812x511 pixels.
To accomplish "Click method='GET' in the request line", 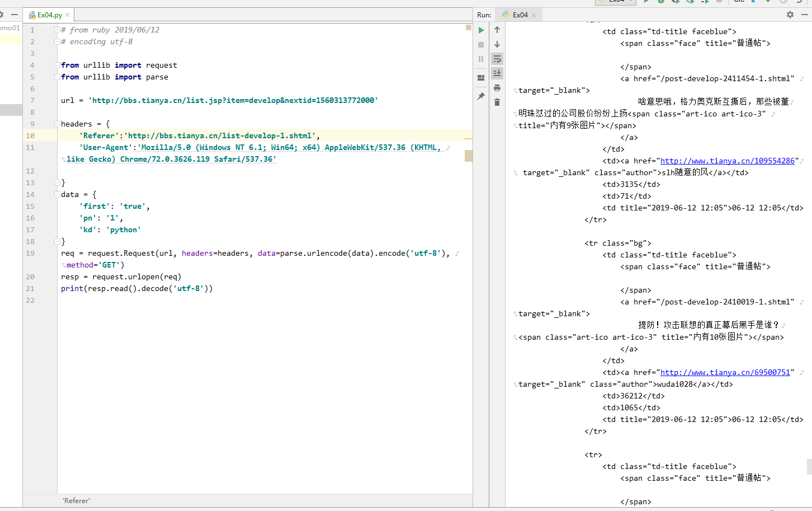I will [95, 265].
